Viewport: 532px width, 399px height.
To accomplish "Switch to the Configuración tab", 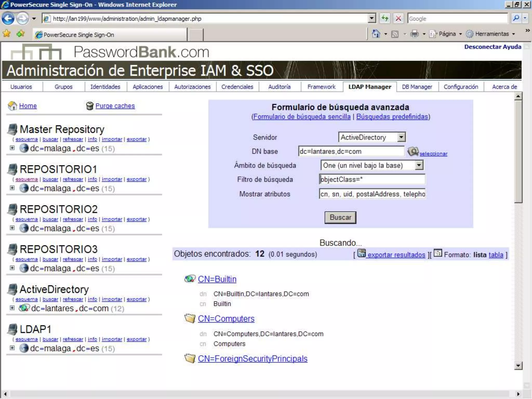I will pyautogui.click(x=461, y=87).
